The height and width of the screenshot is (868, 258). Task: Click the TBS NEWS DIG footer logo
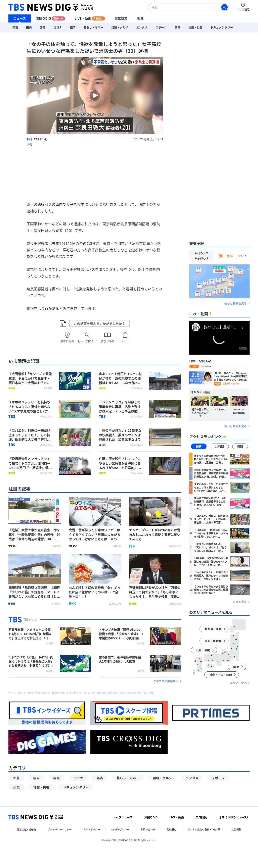(36, 817)
